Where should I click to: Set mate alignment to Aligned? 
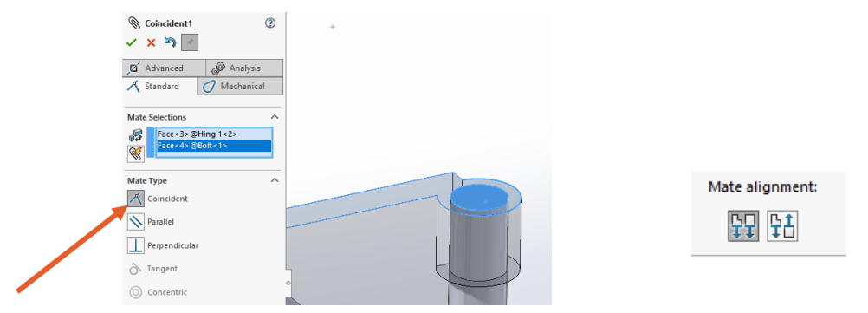point(743,225)
